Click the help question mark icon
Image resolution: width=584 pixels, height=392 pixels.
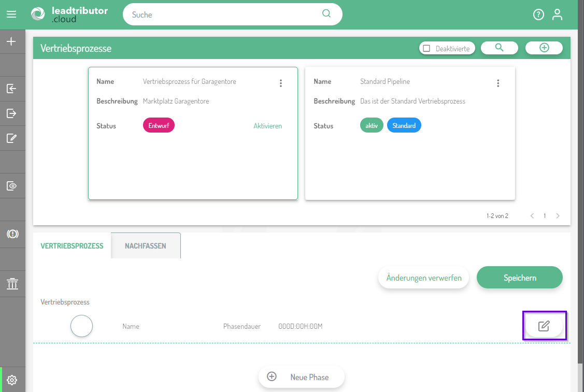(x=538, y=14)
